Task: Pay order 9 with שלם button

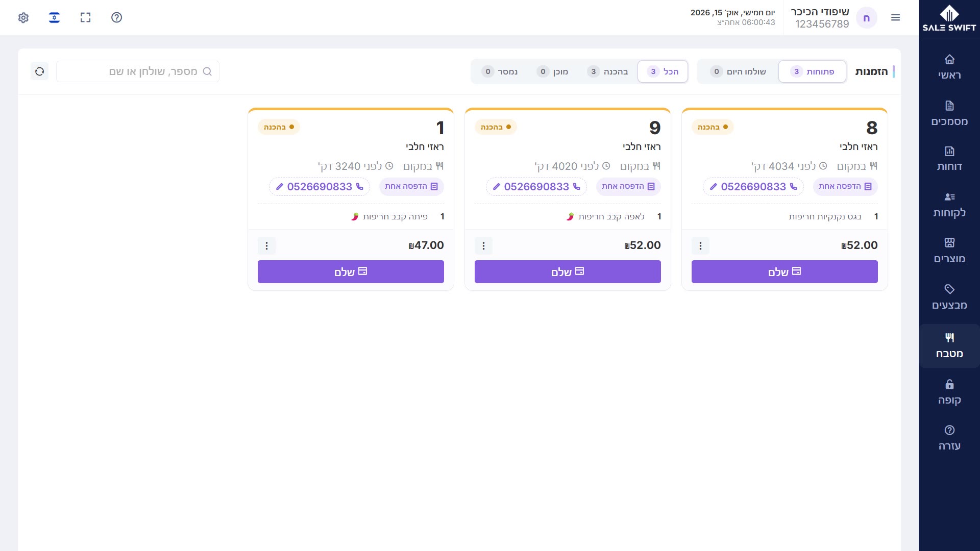Action: pyautogui.click(x=568, y=272)
